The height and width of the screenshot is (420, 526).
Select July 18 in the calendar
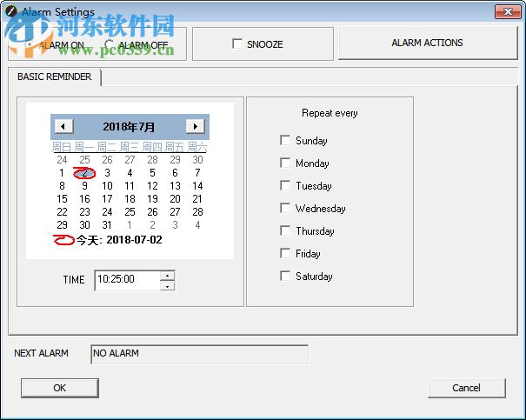coord(130,199)
